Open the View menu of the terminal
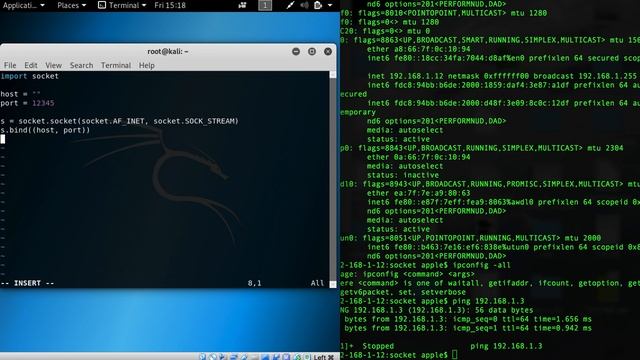Screen dimensions: 640x360 [53, 65]
